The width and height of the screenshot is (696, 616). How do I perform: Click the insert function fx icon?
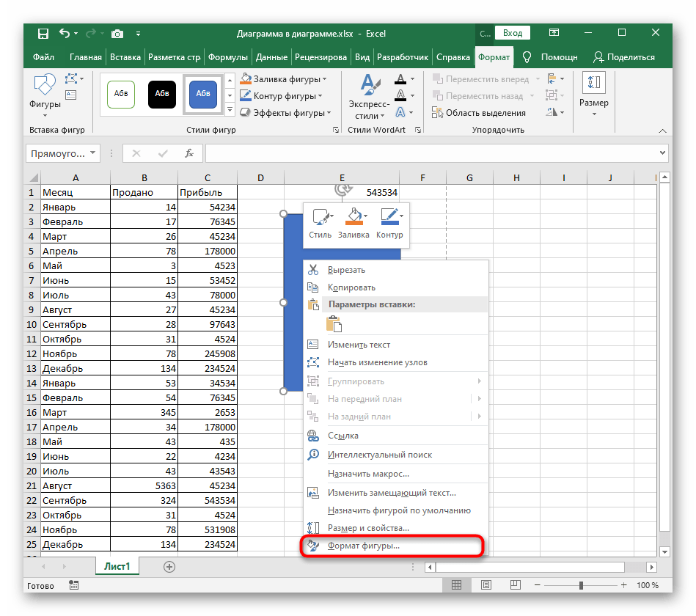coord(188,153)
